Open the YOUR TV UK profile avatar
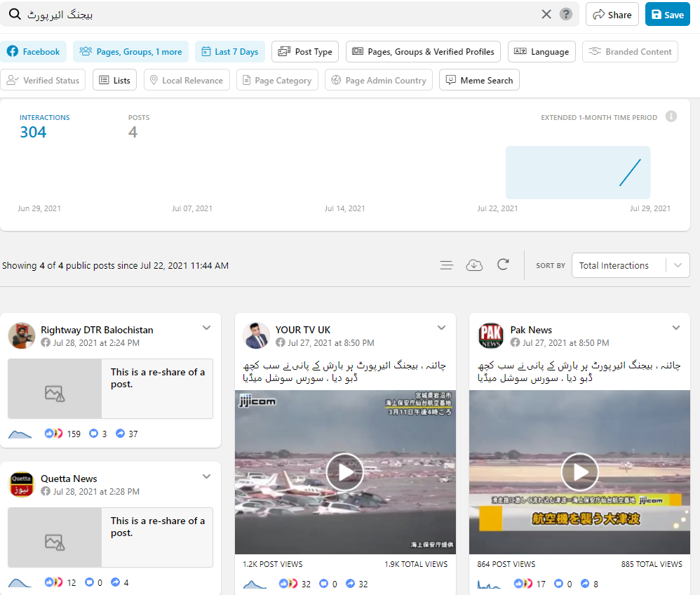This screenshot has height=595, width=700. point(256,335)
